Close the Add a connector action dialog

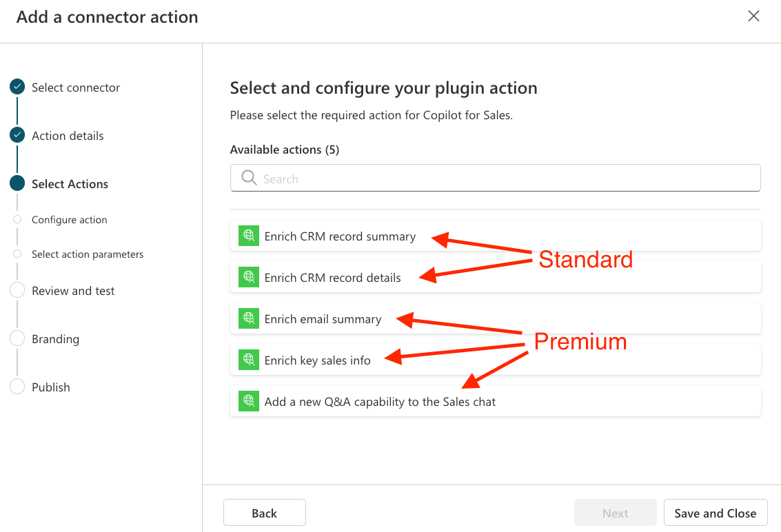pyautogui.click(x=753, y=16)
